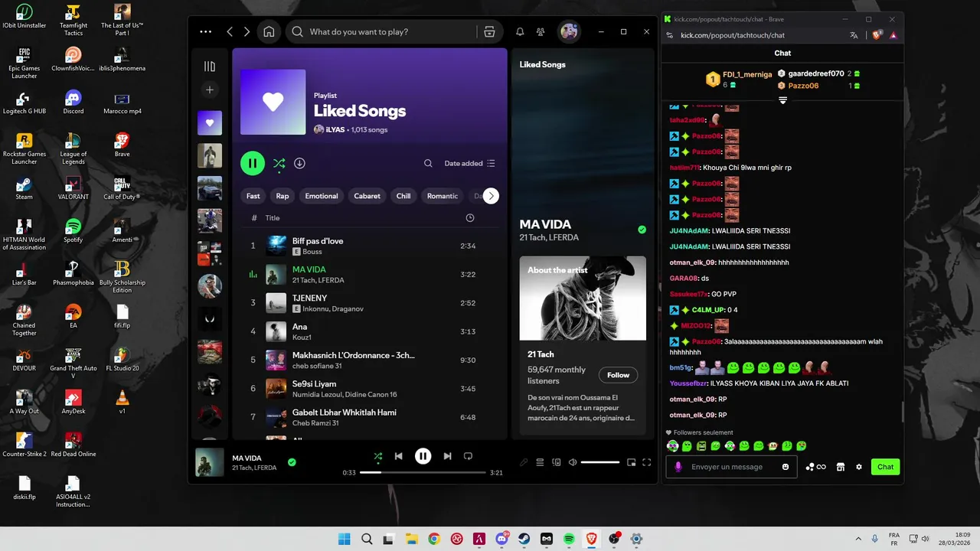980x551 pixels.
Task: Show more filter tags with arrow
Action: (x=491, y=196)
